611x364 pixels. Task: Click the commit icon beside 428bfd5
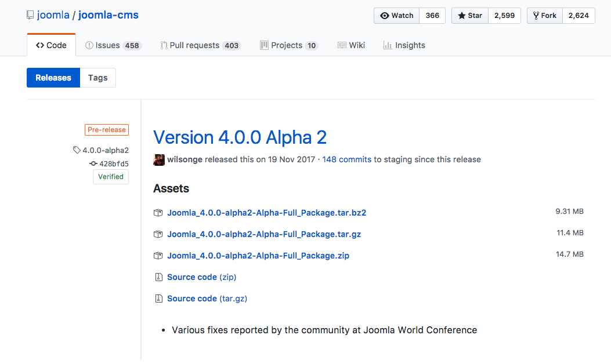93,163
